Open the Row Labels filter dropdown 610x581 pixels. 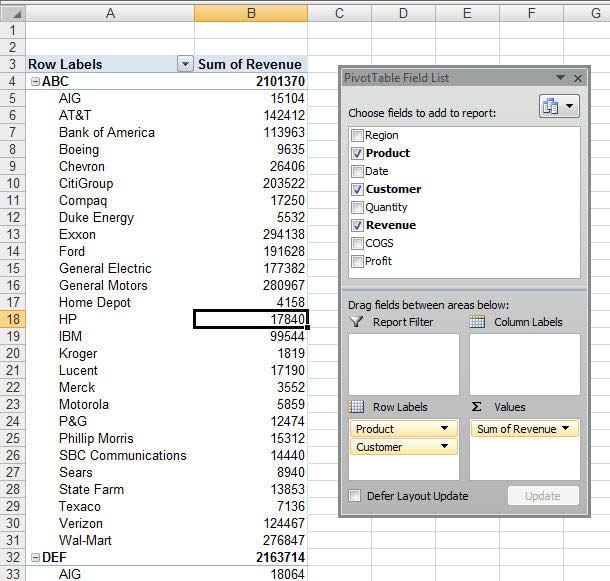(184, 65)
